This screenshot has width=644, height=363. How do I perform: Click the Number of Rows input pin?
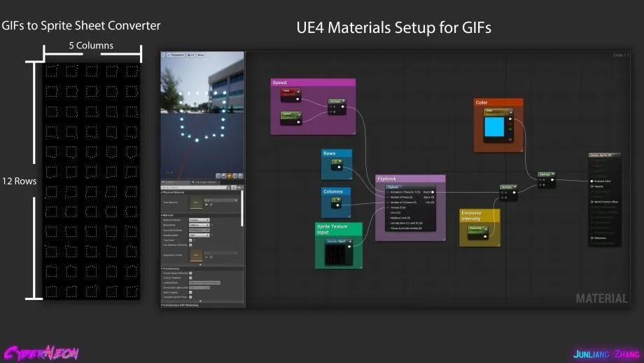tap(388, 198)
